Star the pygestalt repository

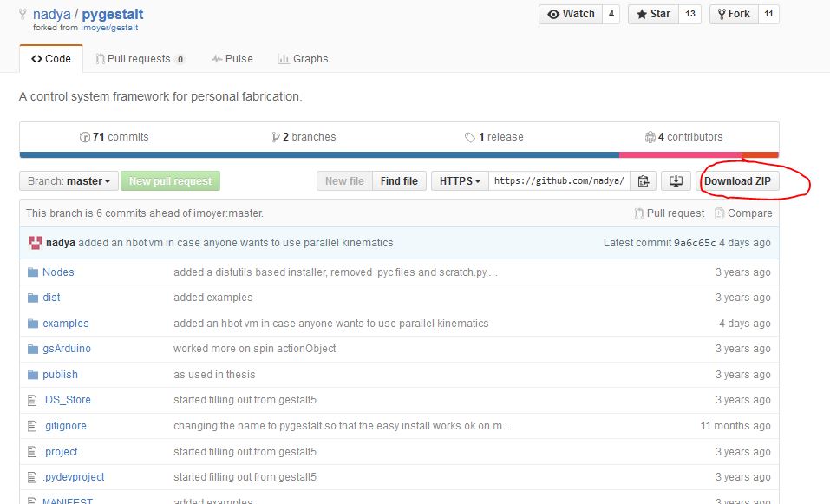click(653, 14)
